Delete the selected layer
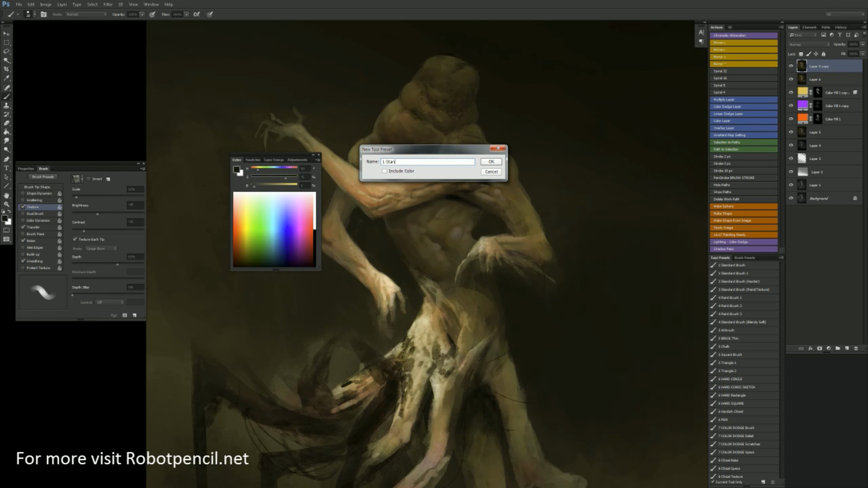 point(856,348)
